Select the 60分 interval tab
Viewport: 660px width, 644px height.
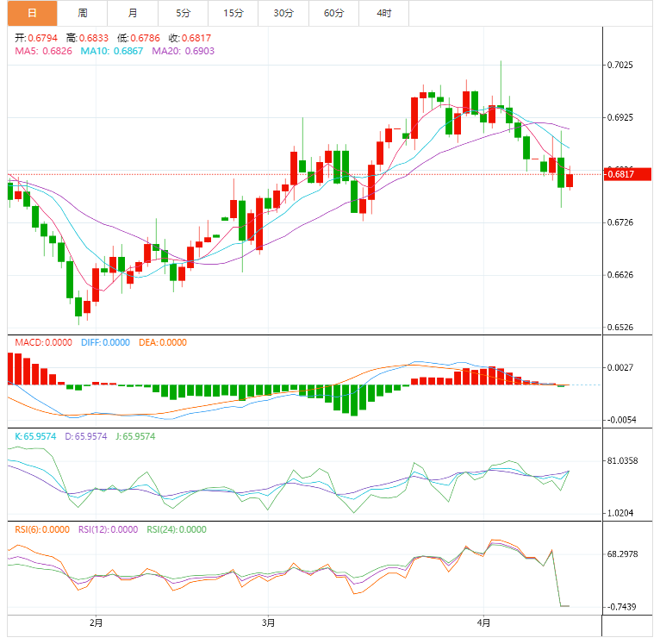click(x=333, y=13)
